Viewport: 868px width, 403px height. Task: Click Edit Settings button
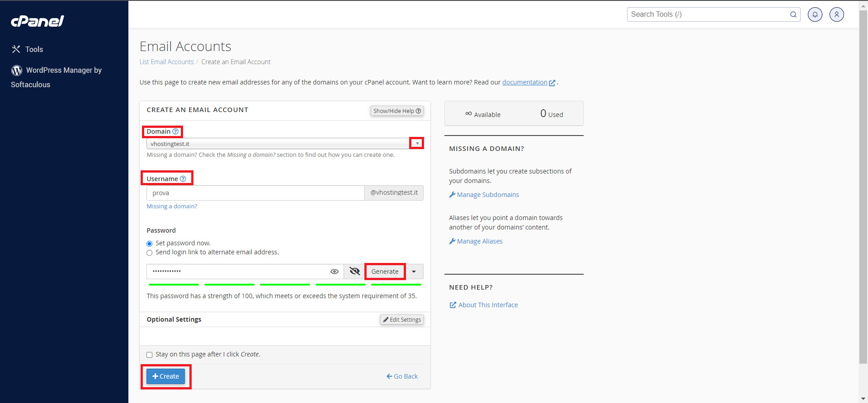(402, 320)
